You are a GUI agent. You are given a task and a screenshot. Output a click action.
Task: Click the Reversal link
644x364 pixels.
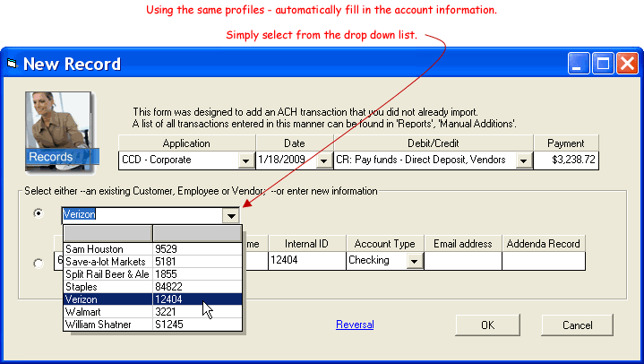click(x=355, y=325)
